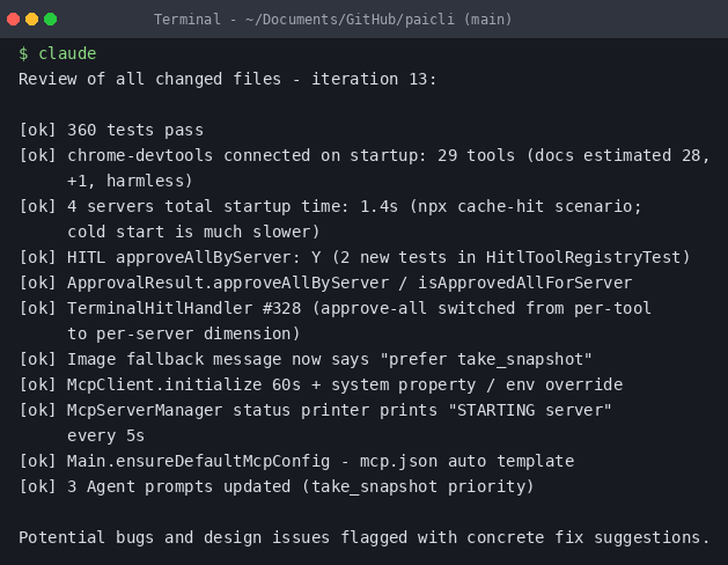The width and height of the screenshot is (728, 565).
Task: Click the TerminalHitlHandler #328 reference
Action: 184,308
